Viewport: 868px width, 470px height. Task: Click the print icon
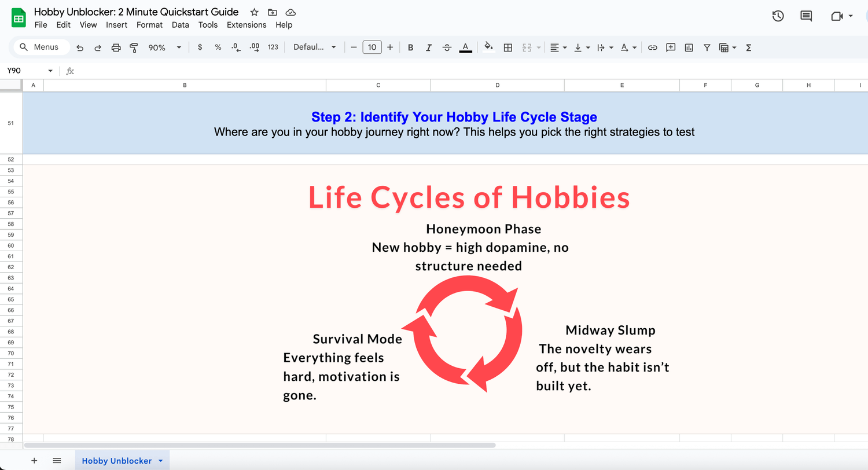tap(116, 47)
